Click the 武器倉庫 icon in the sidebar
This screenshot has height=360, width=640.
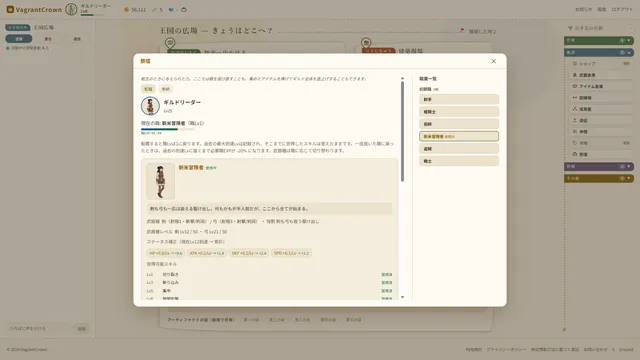pos(575,75)
